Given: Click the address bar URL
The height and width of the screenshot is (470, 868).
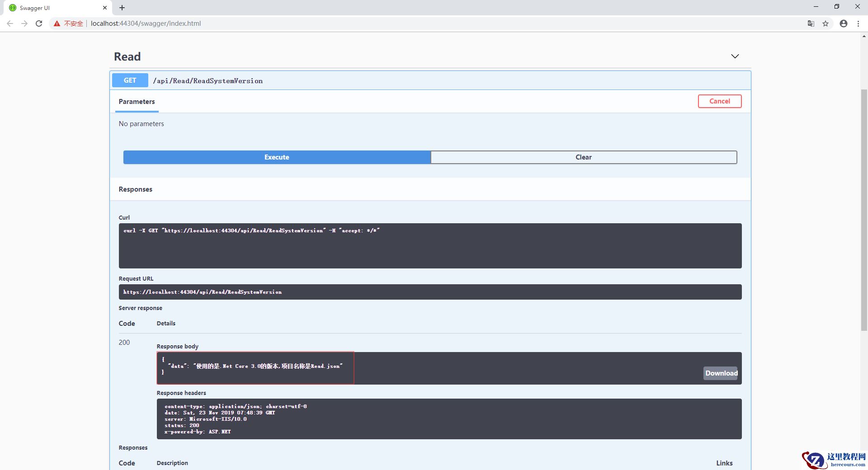Looking at the screenshot, I should (146, 23).
